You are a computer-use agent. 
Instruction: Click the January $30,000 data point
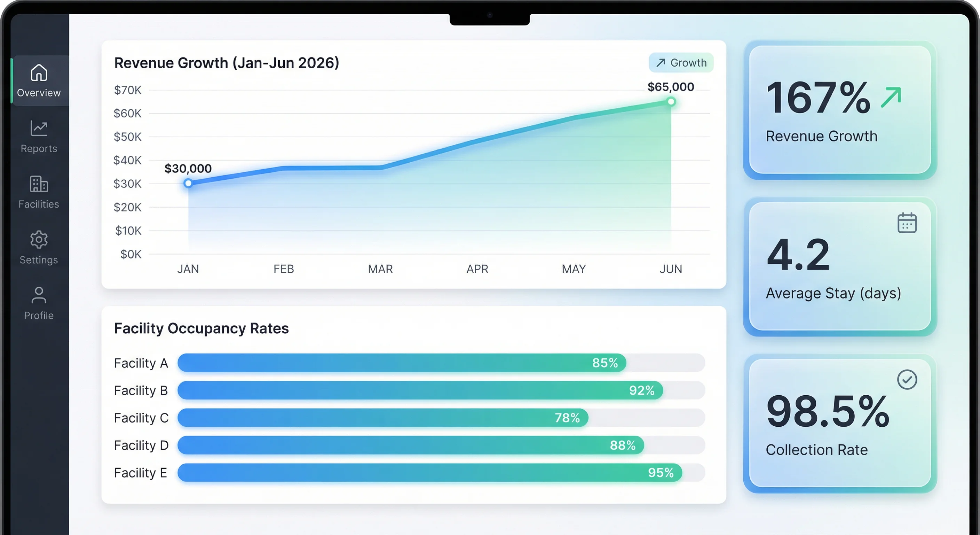point(188,184)
